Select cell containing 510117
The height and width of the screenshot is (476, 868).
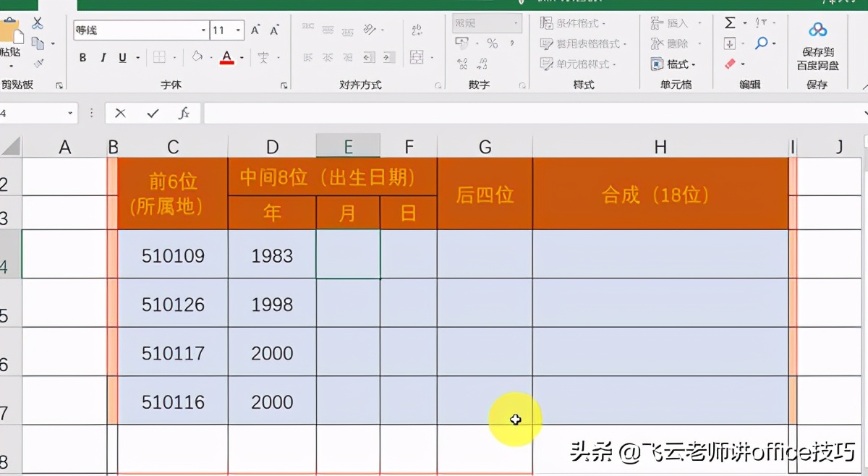point(173,353)
